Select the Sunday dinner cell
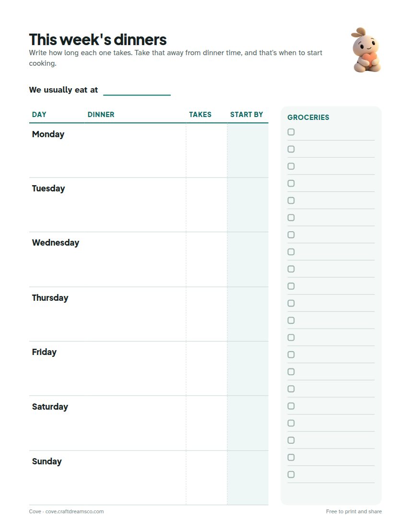Viewport: 411px width, 532px height. 135,478
